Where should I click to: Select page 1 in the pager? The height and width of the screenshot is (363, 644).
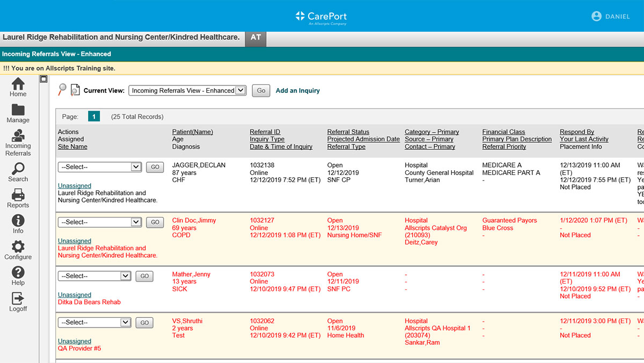[94, 117]
